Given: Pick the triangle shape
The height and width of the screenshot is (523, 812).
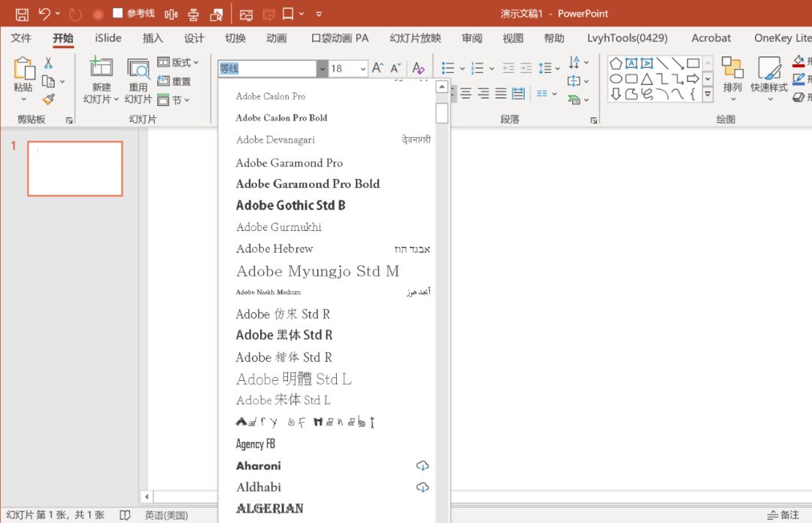Looking at the screenshot, I should point(647,79).
